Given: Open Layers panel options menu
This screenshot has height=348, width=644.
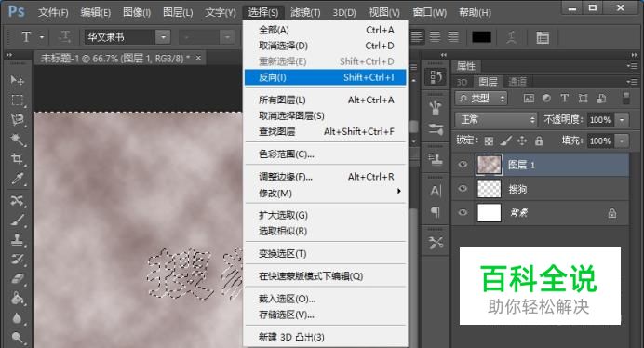Looking at the screenshot, I should pos(632,81).
